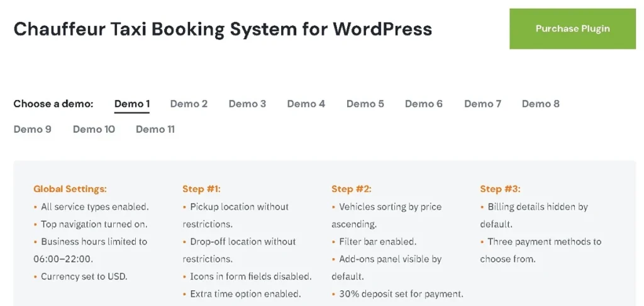Screen dimensions: 644x306
Task: Click the Demo 9 link
Action: coord(32,129)
